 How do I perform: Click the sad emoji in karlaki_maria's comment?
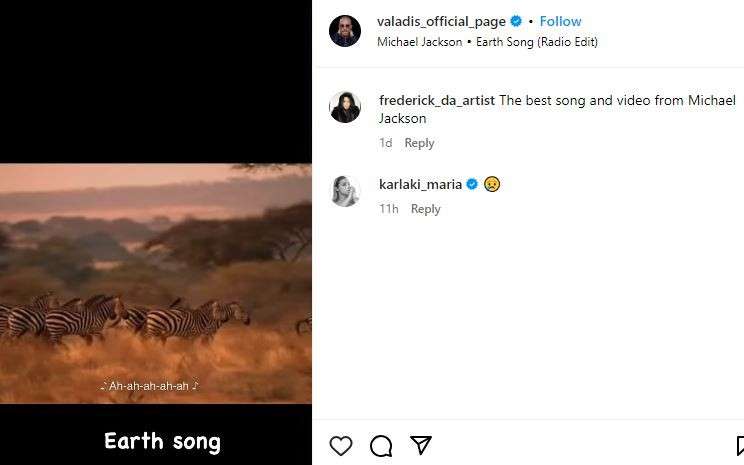pos(492,184)
